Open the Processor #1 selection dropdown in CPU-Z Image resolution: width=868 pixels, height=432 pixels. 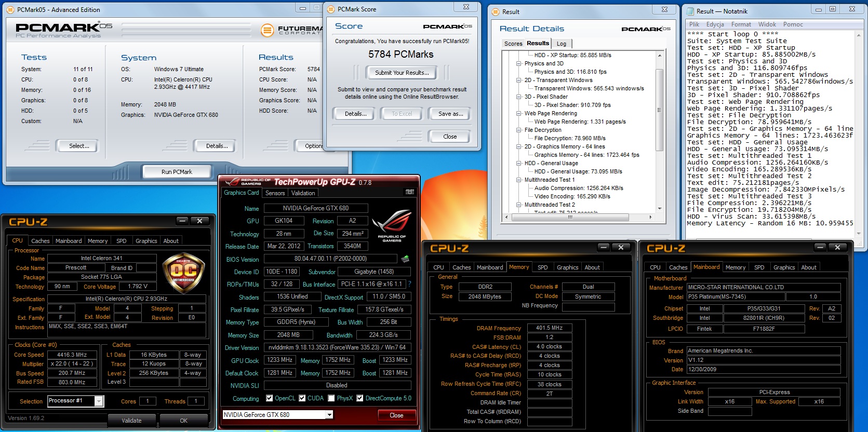(98, 401)
